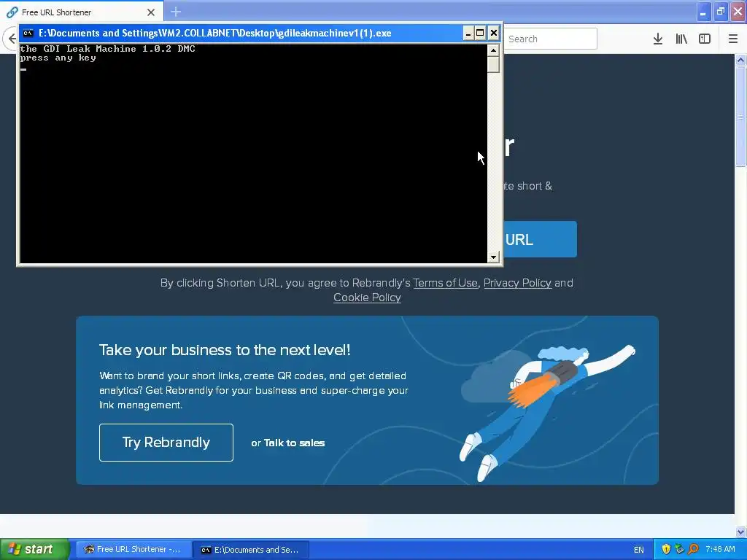Viewport: 747px width, 560px height.
Task: Click console window system menu icon
Action: (28, 33)
